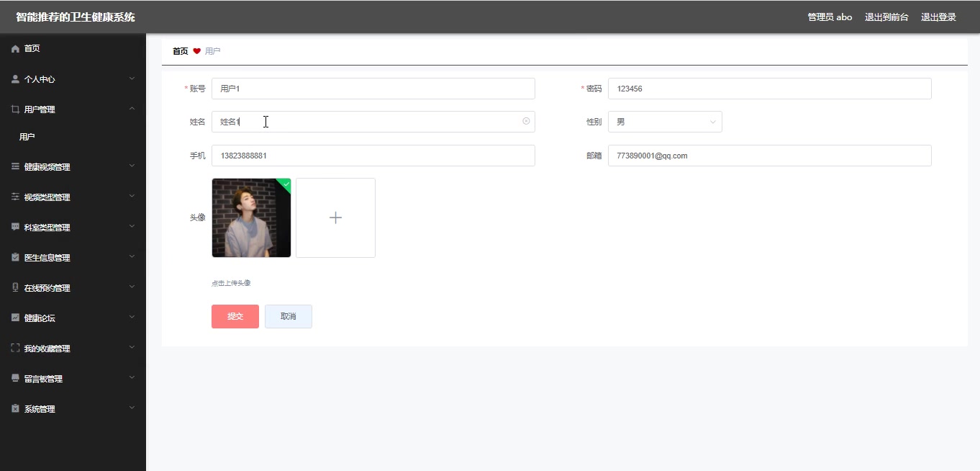Expand the 医生信息管理 arrow
The height and width of the screenshot is (471, 980).
tap(132, 256)
